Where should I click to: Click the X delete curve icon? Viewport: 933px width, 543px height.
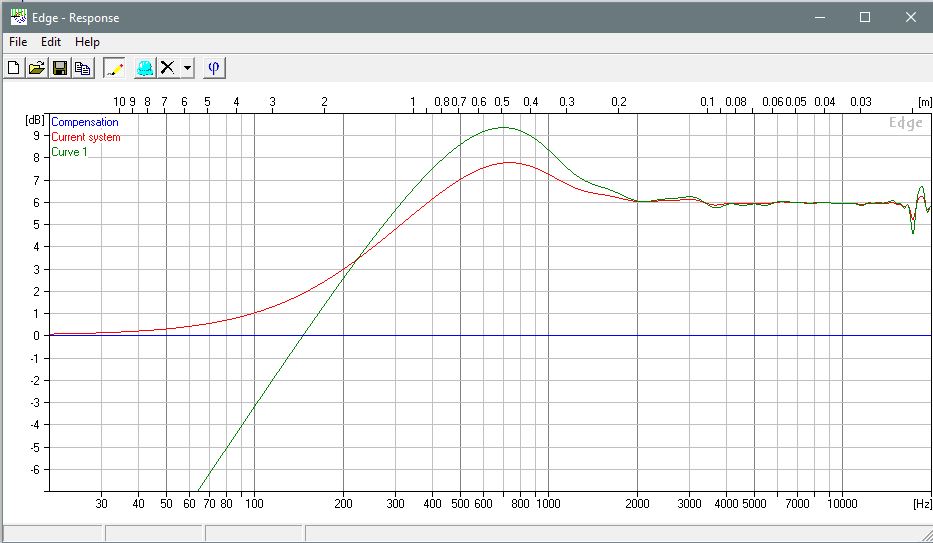click(x=168, y=68)
